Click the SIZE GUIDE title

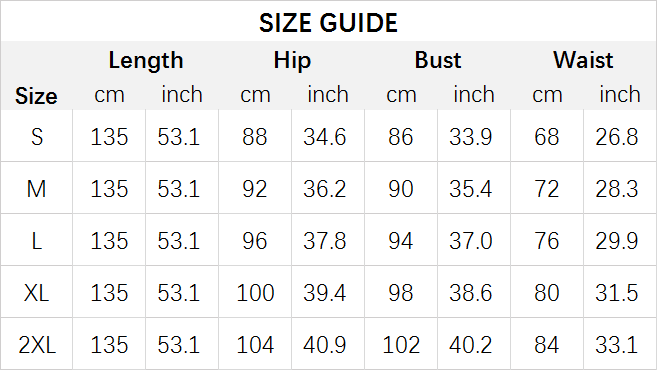[328, 23]
